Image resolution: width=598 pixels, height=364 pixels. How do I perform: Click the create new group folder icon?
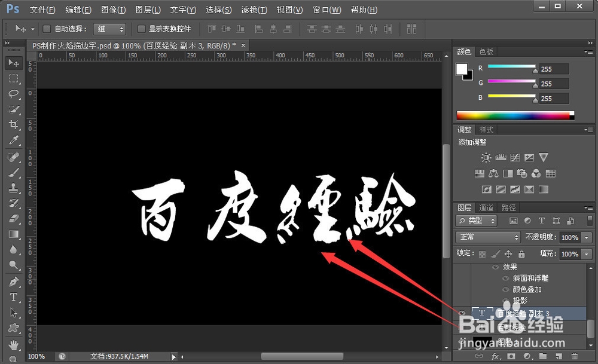point(543,356)
